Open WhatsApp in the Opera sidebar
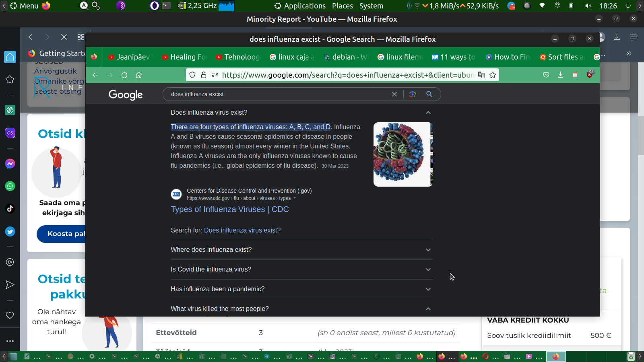This screenshot has width=644, height=362. (10, 186)
